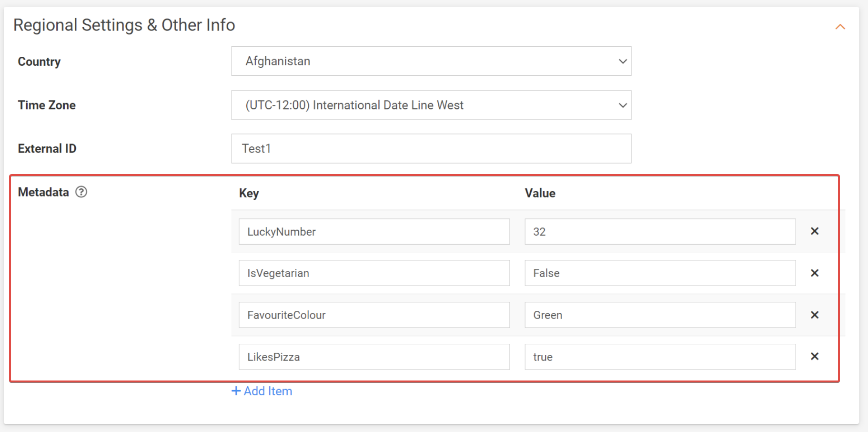Click the value field showing true
Image resolution: width=868 pixels, height=432 pixels.
660,357
